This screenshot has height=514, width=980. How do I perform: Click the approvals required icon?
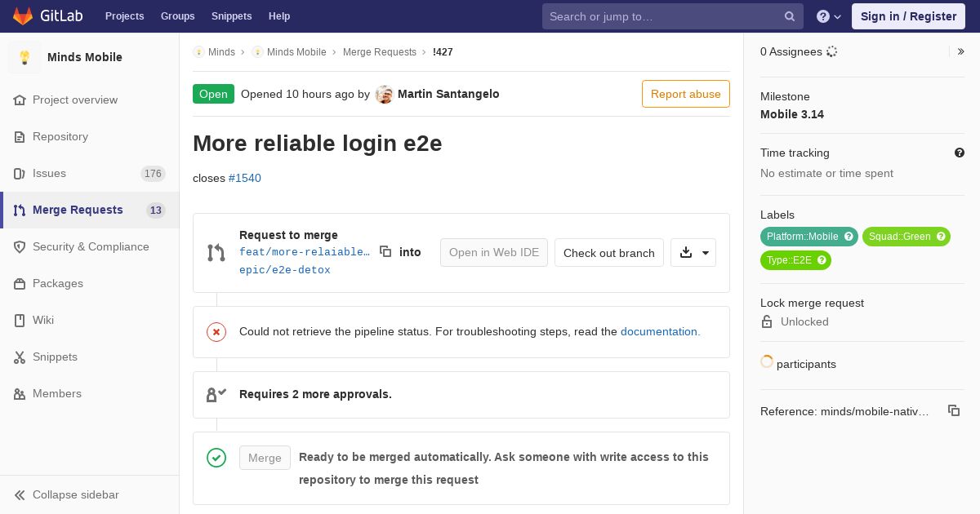(216, 394)
